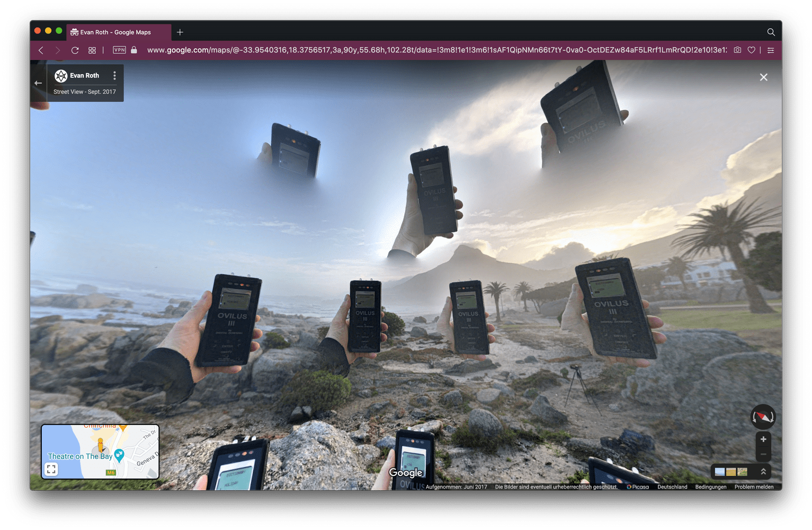Open Evan Roth contributor name link
This screenshot has width=812, height=530.
point(84,76)
